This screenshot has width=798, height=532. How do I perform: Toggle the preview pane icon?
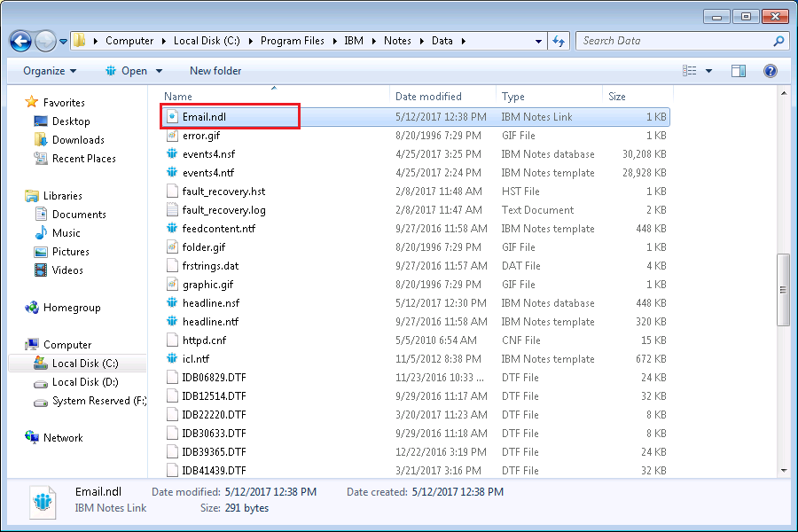[739, 71]
